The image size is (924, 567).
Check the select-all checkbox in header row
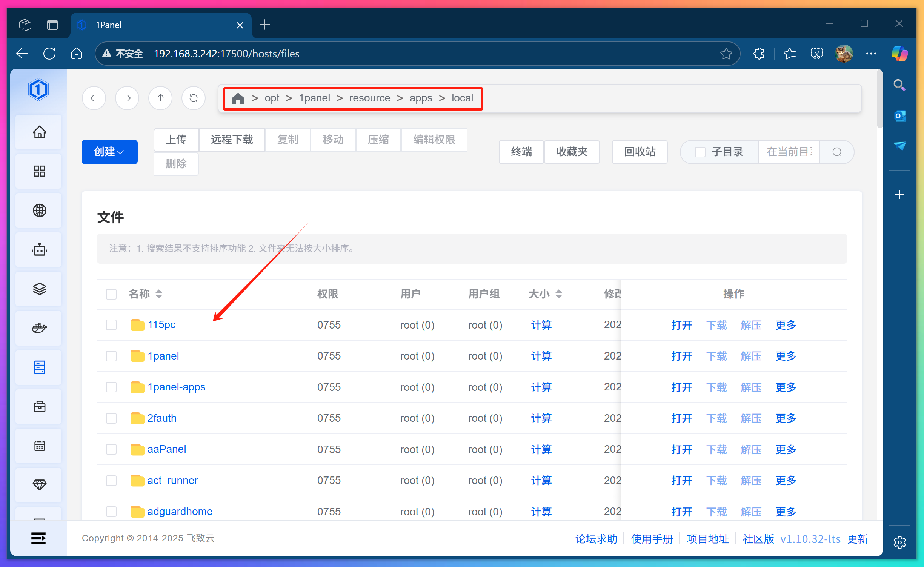point(111,294)
